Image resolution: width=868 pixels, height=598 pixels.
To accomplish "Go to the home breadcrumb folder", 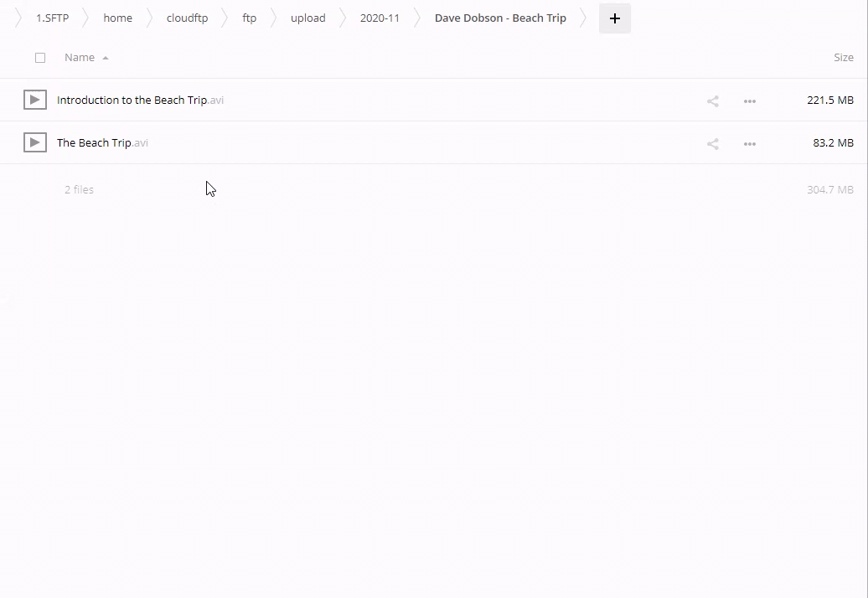I will (x=117, y=18).
